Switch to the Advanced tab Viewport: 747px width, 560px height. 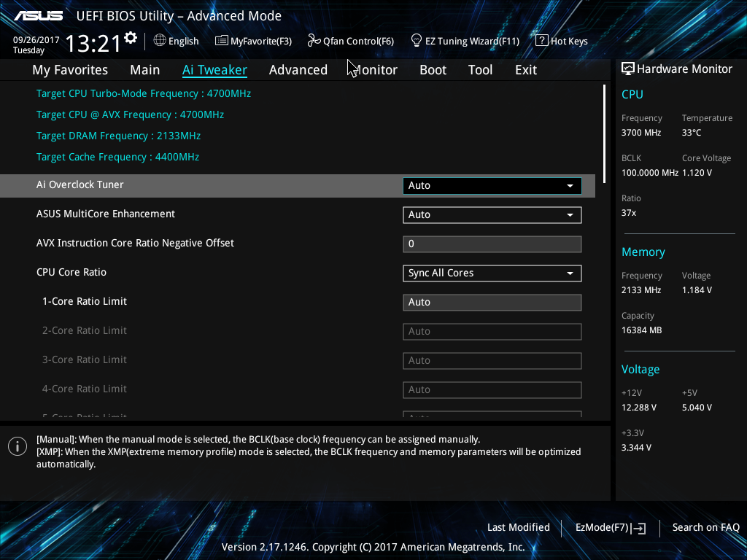298,70
